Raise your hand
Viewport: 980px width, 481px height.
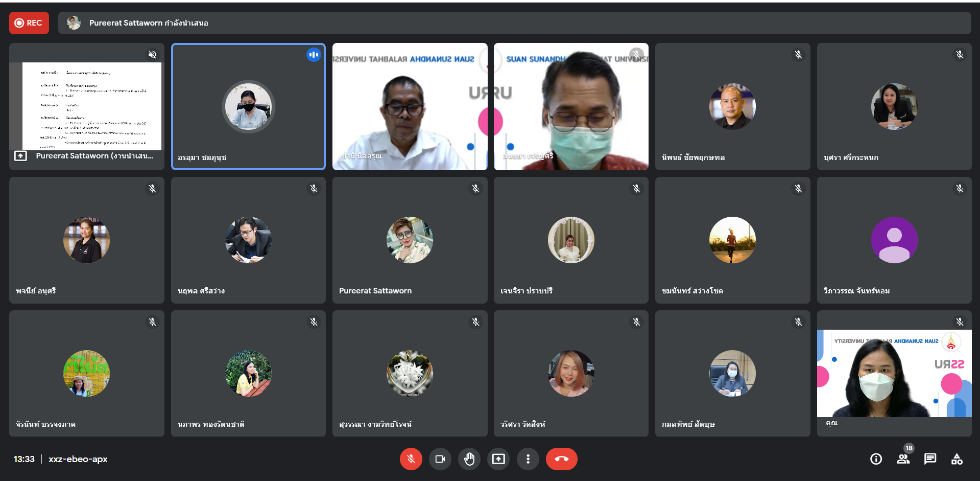tap(469, 459)
